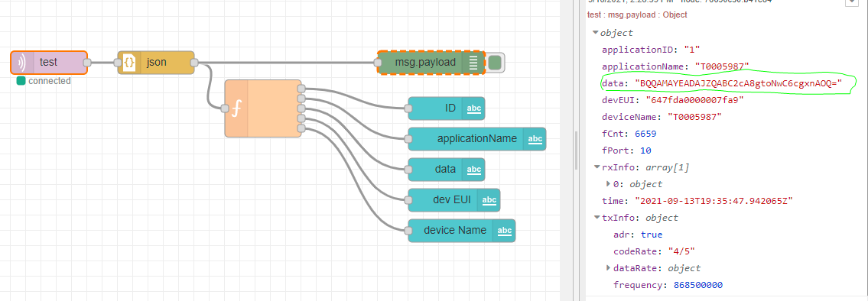868x301 pixels.
Task: Collapse the rxInfo array entry
Action: click(x=597, y=167)
